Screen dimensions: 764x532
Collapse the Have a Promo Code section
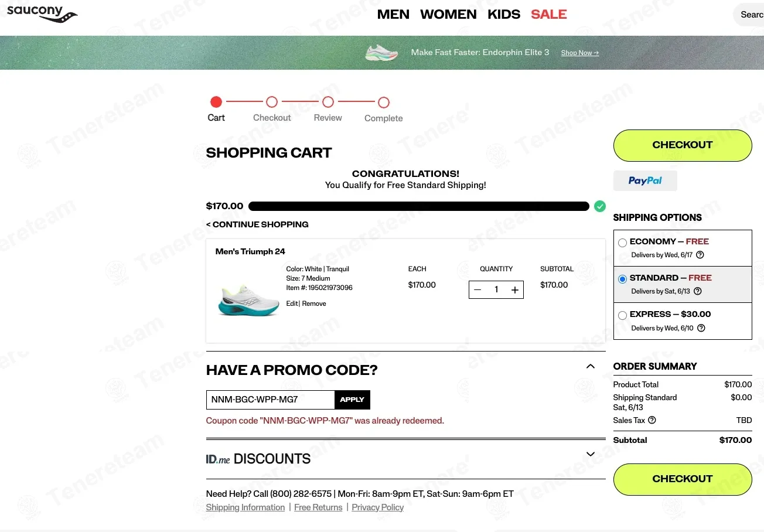click(590, 366)
